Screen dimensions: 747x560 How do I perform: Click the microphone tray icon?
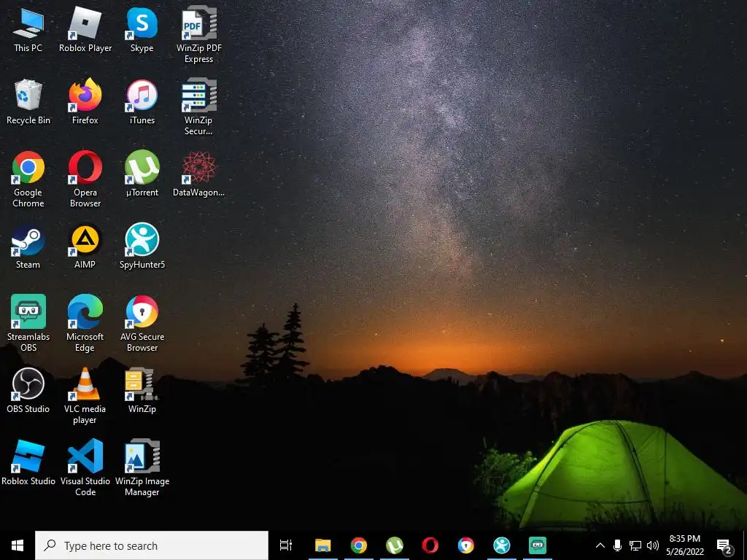[x=617, y=545]
